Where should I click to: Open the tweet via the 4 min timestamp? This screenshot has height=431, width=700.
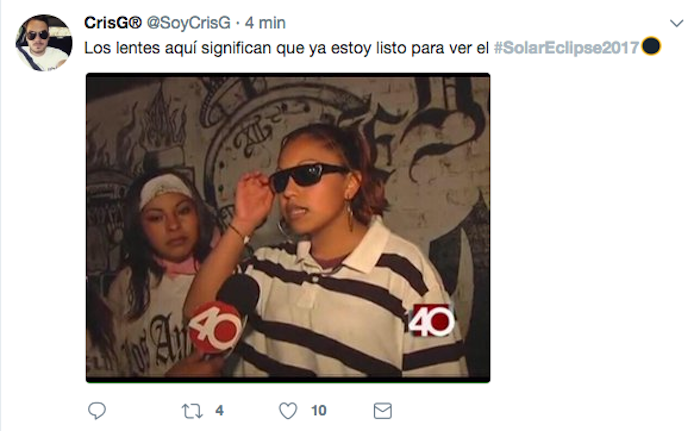265,23
